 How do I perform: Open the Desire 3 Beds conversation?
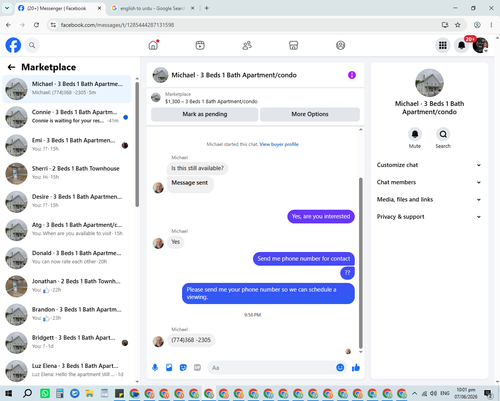pos(67,202)
